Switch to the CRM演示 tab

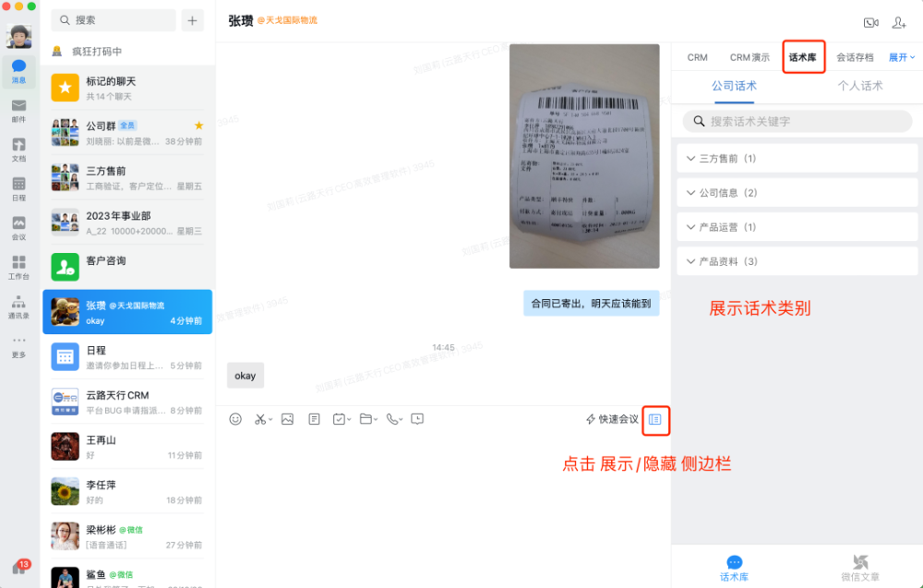[x=749, y=57]
